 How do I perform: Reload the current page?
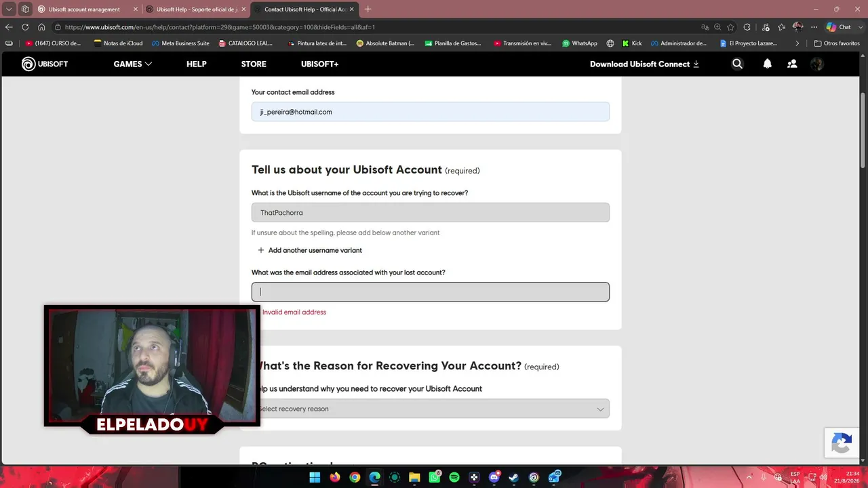(25, 27)
